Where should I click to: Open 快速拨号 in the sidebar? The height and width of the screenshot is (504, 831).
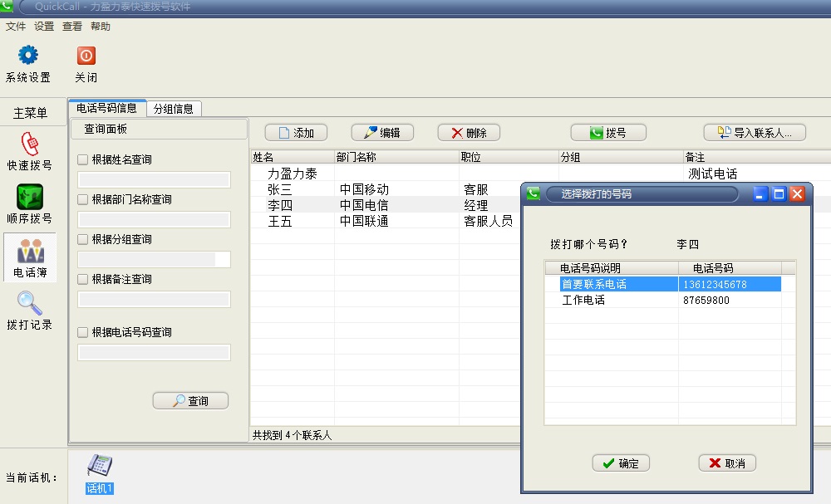(x=30, y=144)
